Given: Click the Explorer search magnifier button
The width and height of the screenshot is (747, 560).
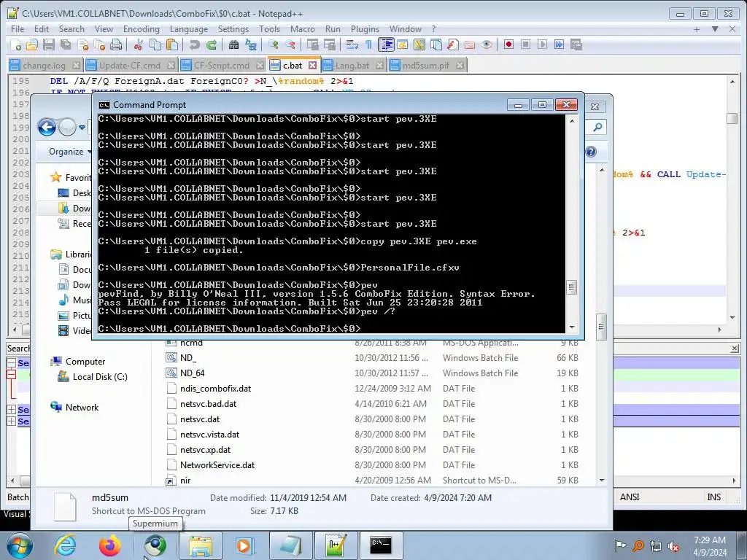Looking at the screenshot, I should click(x=597, y=127).
